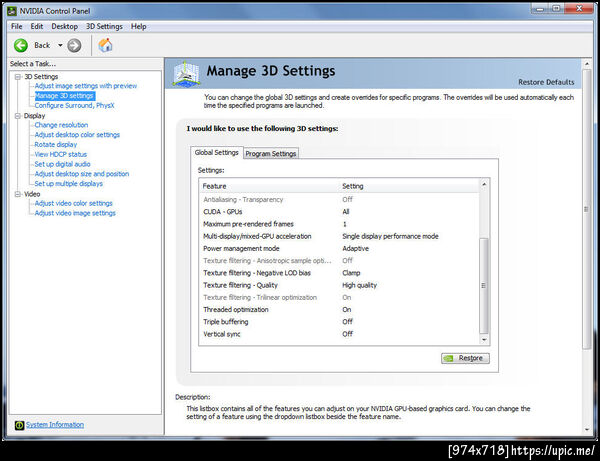Click settings list scroll up arrow
The image size is (600, 461).
tap(484, 184)
